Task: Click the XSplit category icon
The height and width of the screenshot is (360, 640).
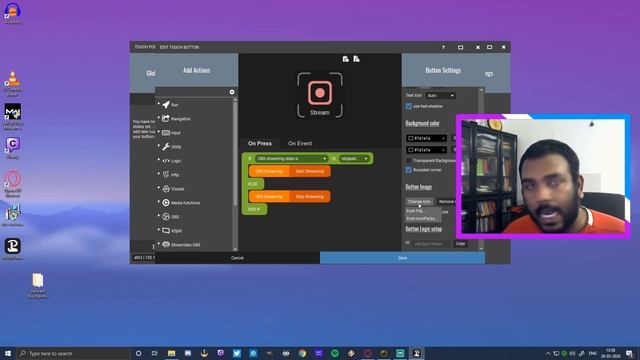Action: click(x=166, y=231)
